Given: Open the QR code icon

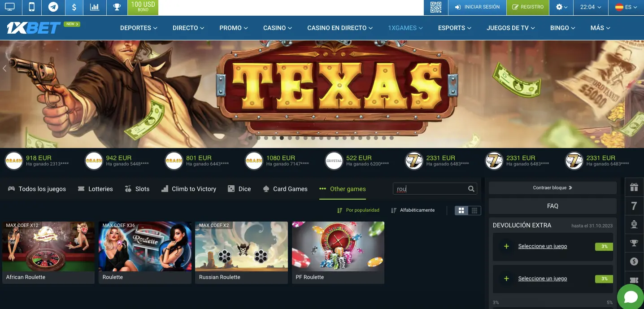Looking at the screenshot, I should point(436,7).
